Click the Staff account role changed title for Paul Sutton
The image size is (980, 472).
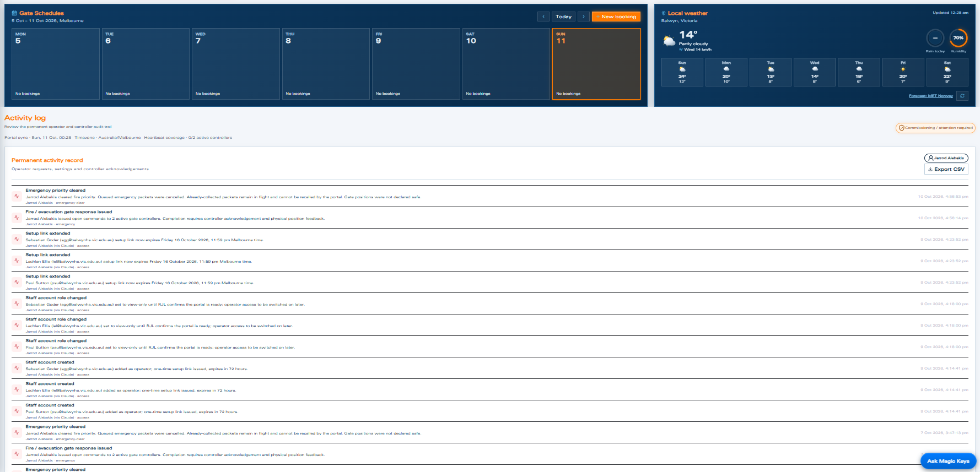point(56,341)
